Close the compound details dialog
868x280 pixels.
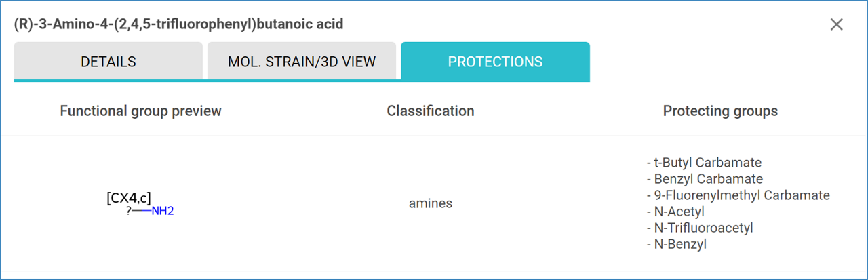[836, 24]
